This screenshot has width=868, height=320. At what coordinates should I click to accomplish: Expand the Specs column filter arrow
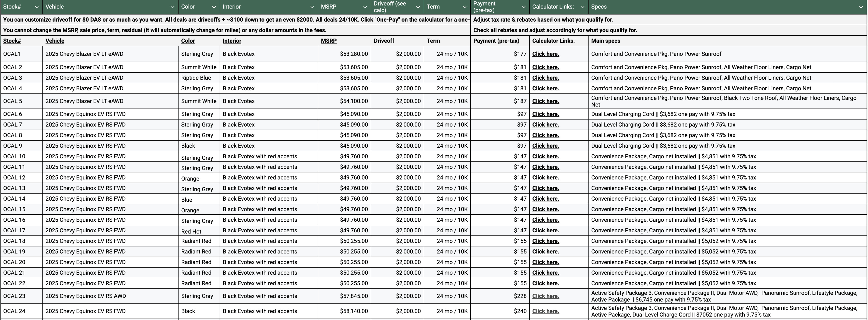click(x=861, y=7)
